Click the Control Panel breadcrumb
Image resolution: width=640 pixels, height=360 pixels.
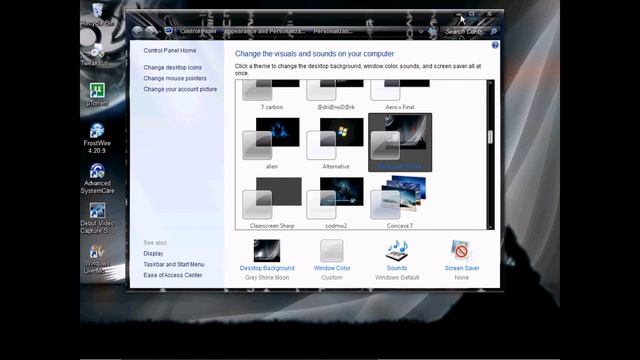[x=198, y=31]
